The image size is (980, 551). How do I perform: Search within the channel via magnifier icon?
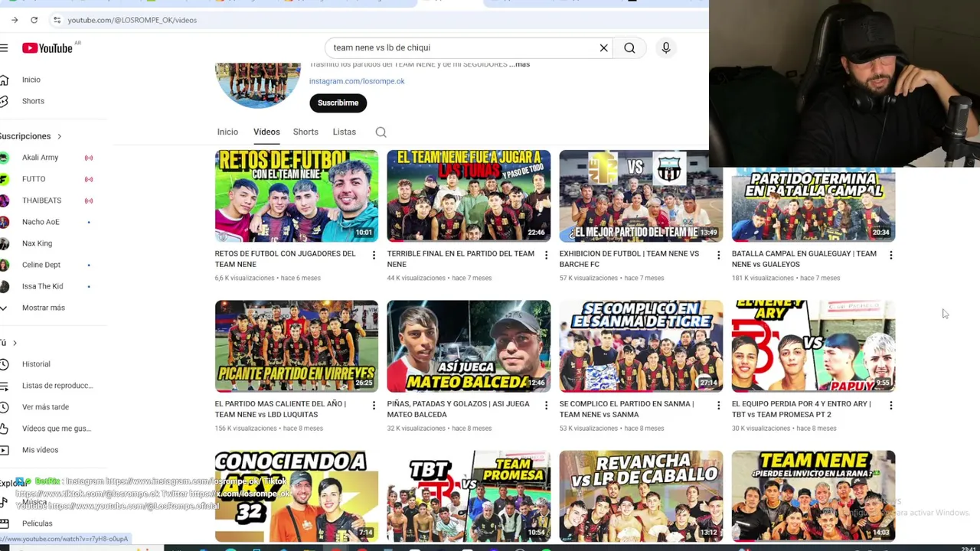click(x=381, y=132)
